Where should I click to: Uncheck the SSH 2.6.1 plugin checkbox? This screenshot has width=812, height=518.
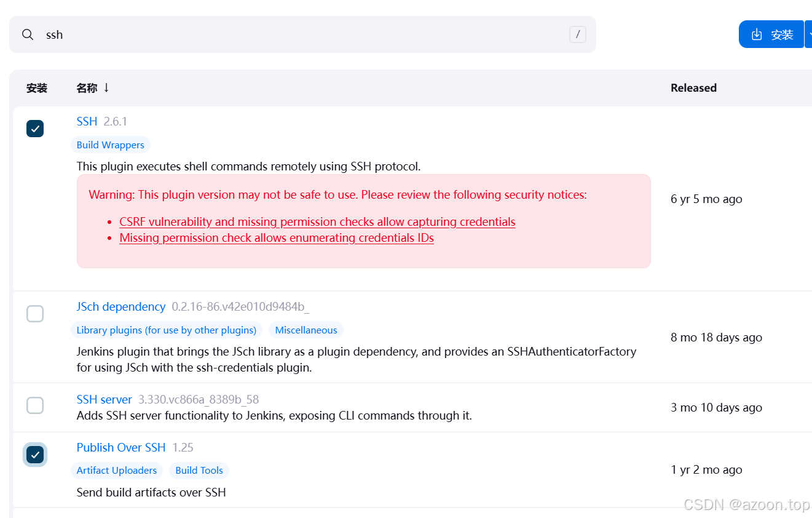click(35, 129)
